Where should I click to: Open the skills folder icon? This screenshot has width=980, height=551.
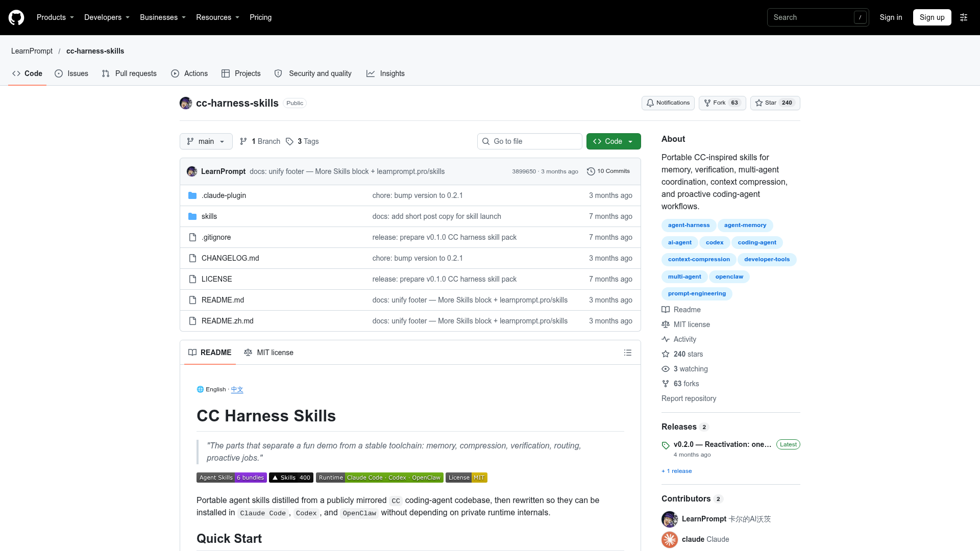pyautogui.click(x=192, y=216)
